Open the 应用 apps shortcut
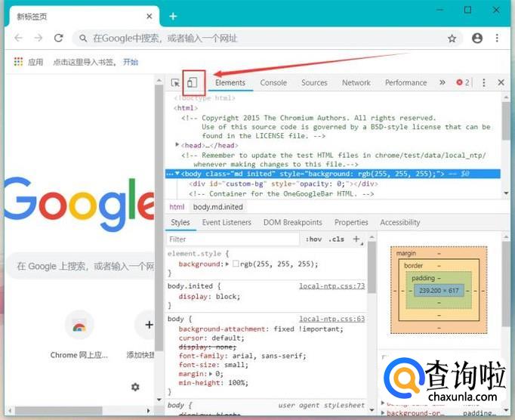This screenshot has height=420, width=515. coord(29,62)
